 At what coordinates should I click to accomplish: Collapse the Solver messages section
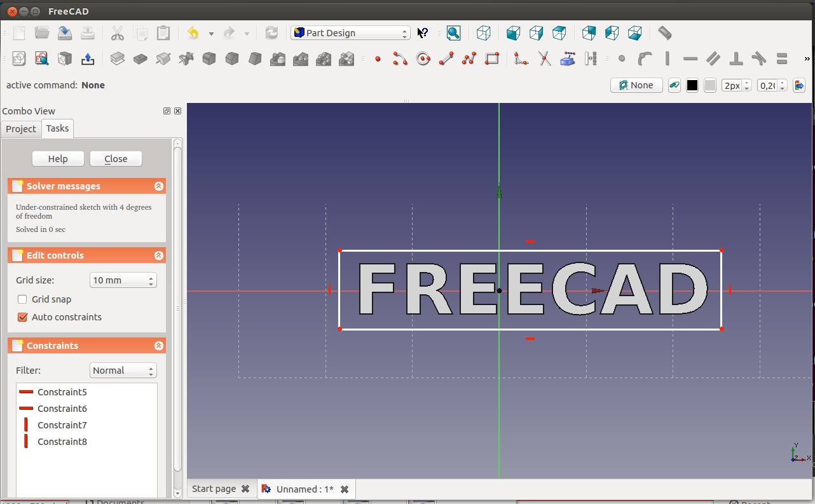(x=159, y=186)
